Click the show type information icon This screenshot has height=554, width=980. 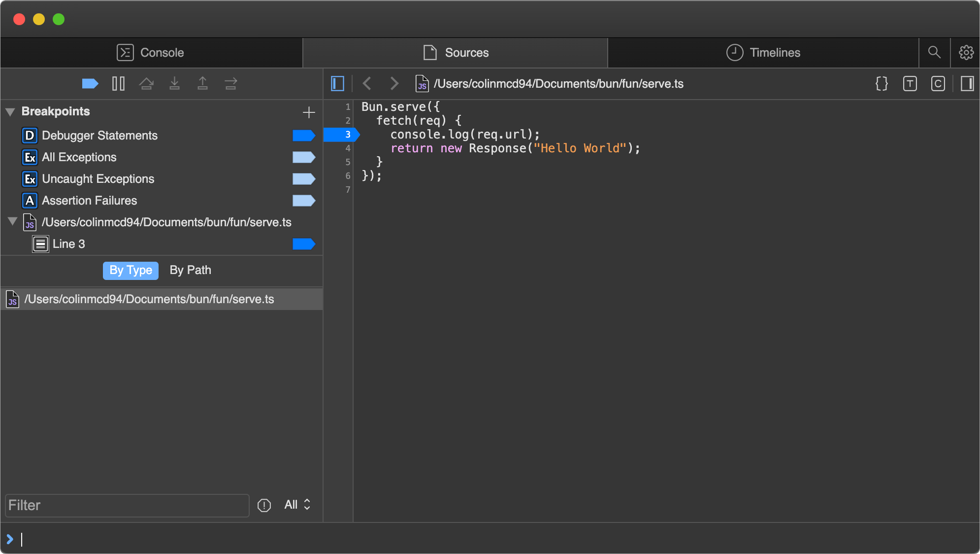910,83
